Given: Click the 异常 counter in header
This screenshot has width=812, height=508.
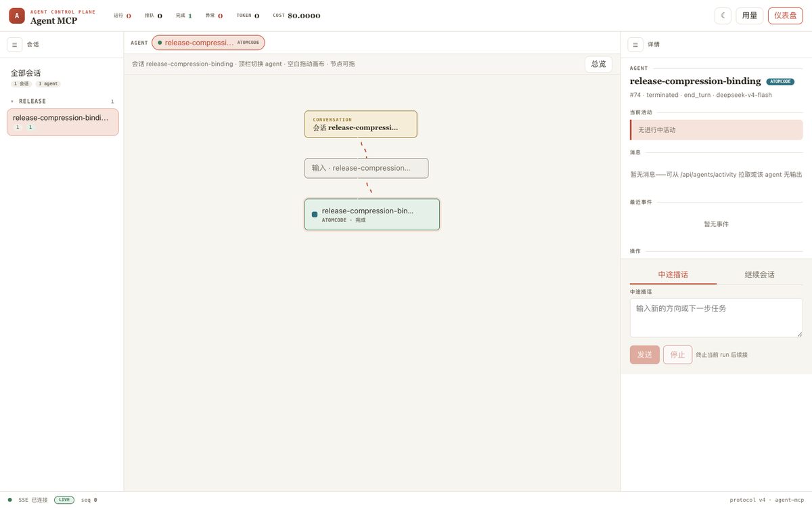Looking at the screenshot, I should coord(214,16).
